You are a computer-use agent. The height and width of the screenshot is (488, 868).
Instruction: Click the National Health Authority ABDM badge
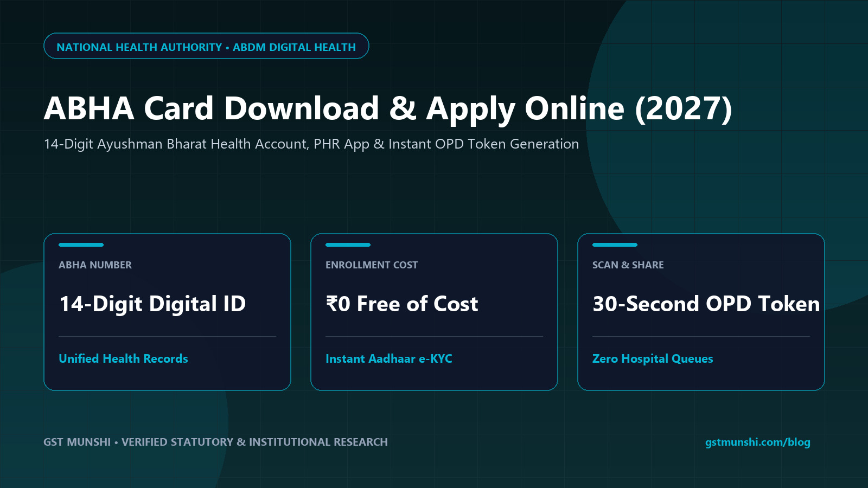[206, 46]
